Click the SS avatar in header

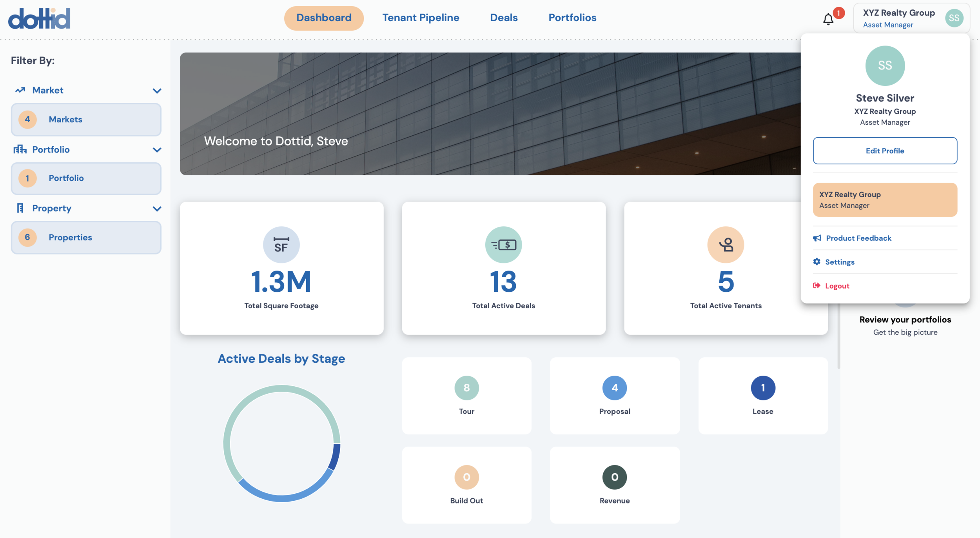coord(954,18)
